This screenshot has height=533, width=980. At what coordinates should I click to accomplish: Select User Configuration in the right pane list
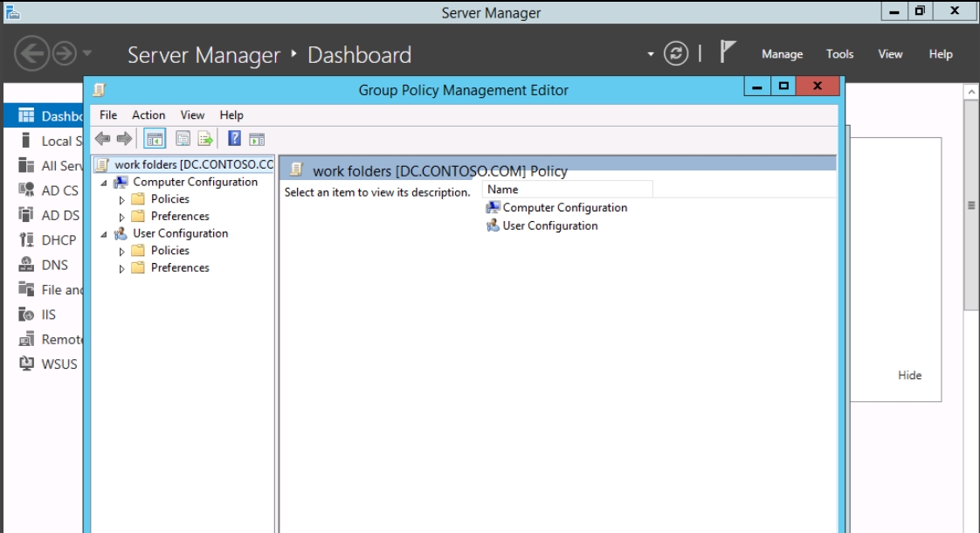click(550, 225)
